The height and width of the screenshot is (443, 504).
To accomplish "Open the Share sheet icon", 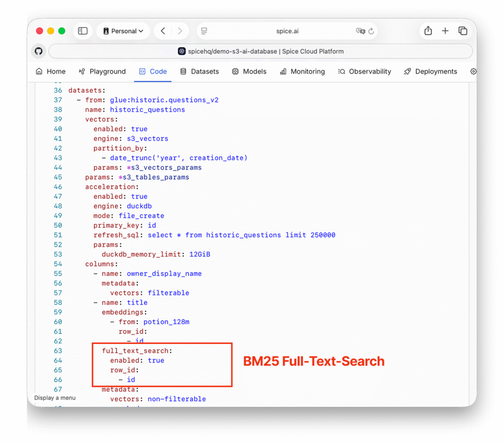I will (x=428, y=31).
